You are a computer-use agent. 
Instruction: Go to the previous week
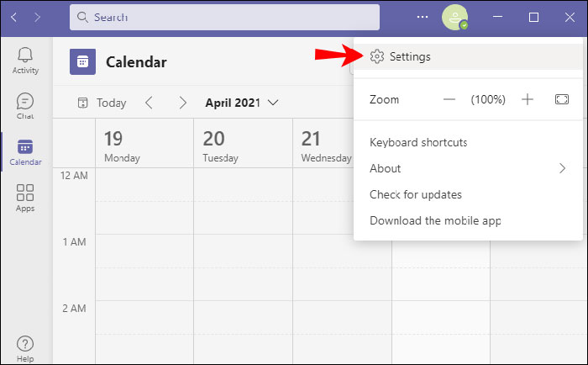click(149, 102)
